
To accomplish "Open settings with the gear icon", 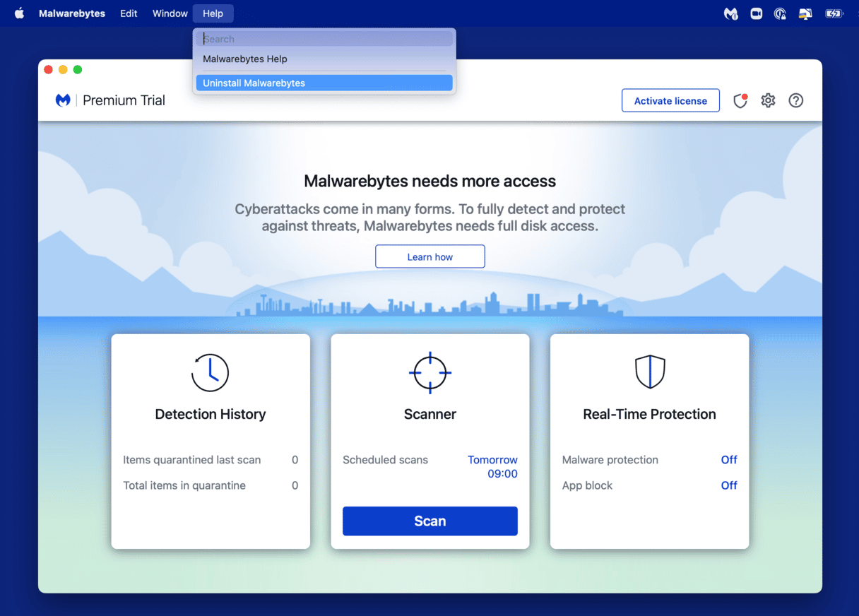I will [768, 100].
